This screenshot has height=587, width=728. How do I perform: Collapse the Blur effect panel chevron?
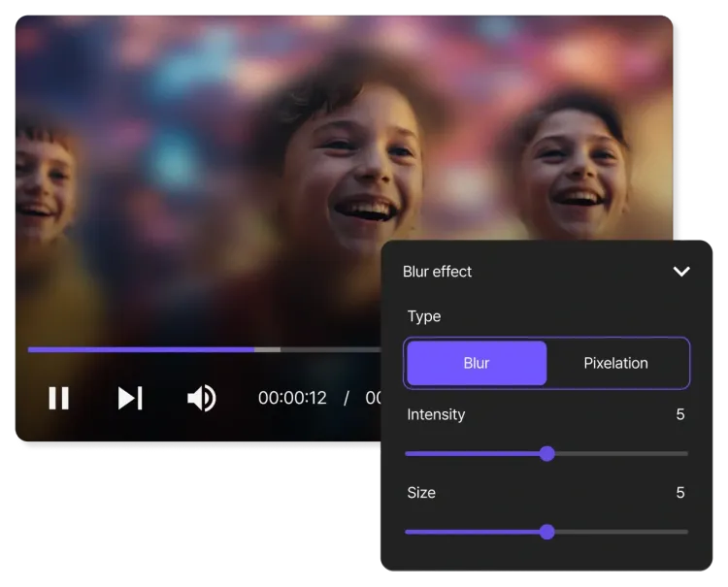click(x=681, y=272)
